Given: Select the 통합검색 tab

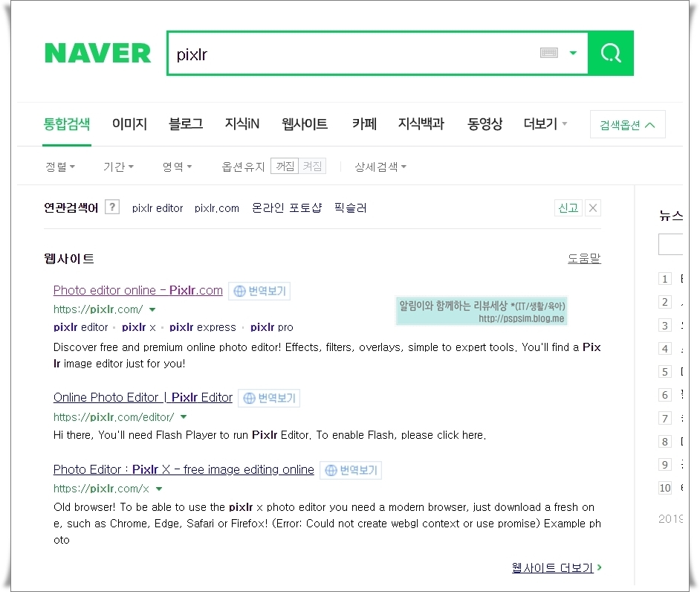Looking at the screenshot, I should [x=67, y=123].
